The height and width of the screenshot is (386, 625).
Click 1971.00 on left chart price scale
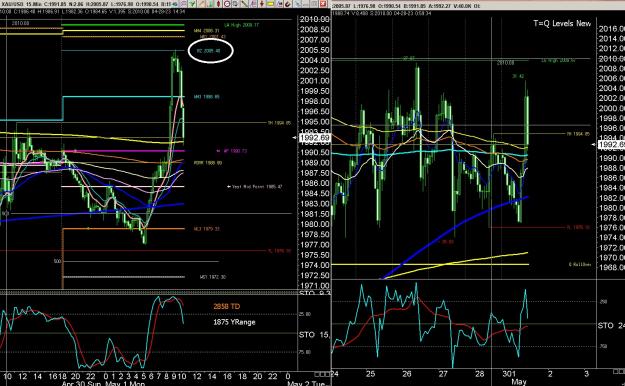[314, 286]
